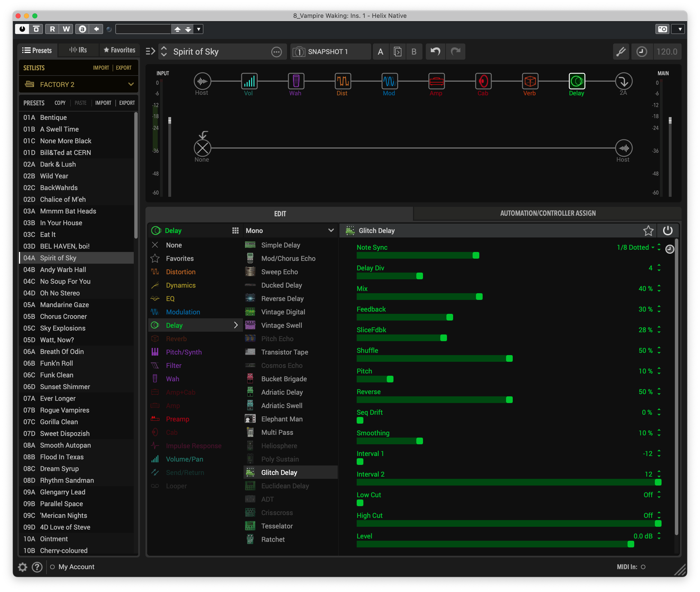Switch to Automation/Controller Assign tab
Image resolution: width=700 pixels, height=592 pixels.
click(x=547, y=213)
